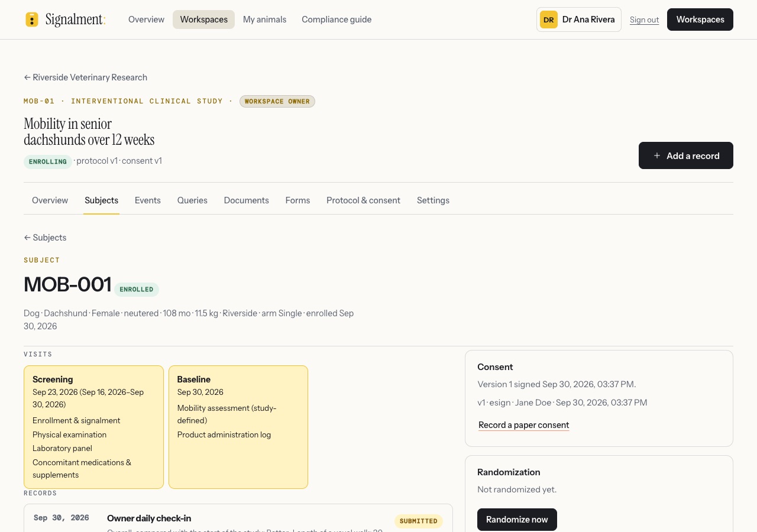757x532 pixels.
Task: Go to My animals page
Action: 264,20
